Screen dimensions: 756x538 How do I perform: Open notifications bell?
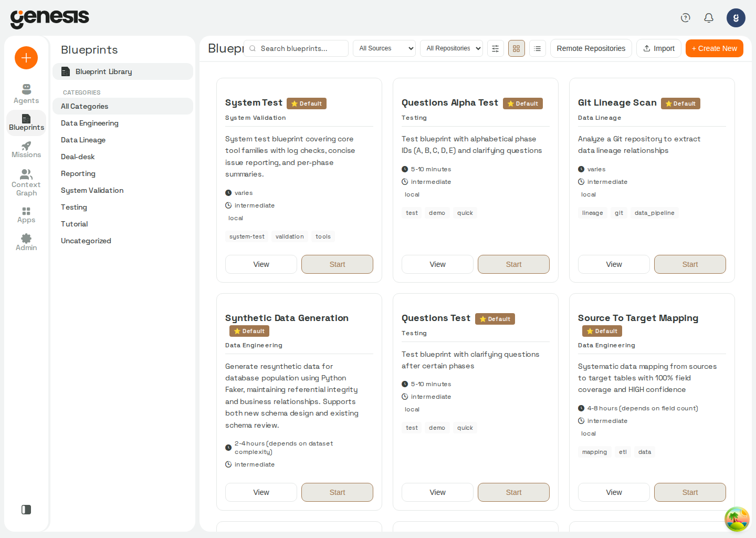click(709, 18)
